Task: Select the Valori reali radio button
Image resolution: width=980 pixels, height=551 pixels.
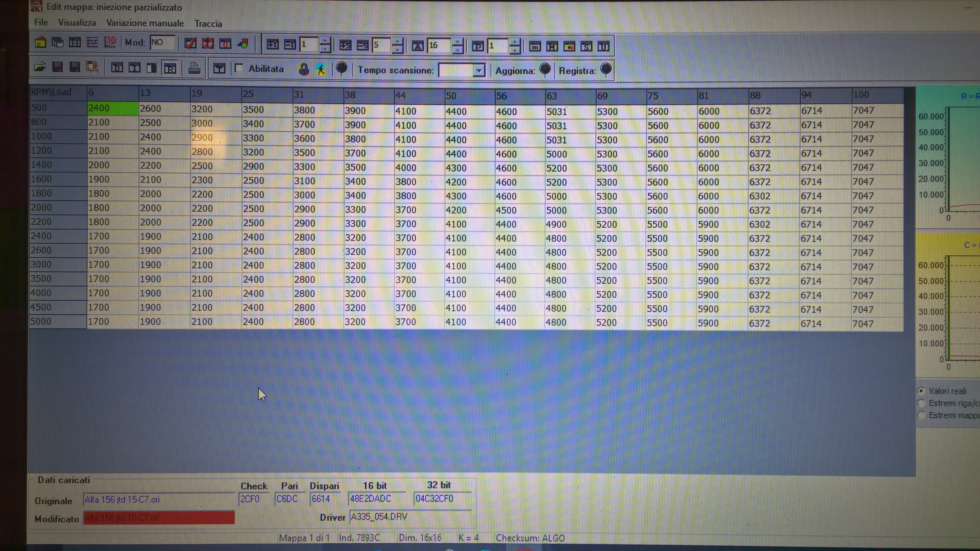Action: 921,390
